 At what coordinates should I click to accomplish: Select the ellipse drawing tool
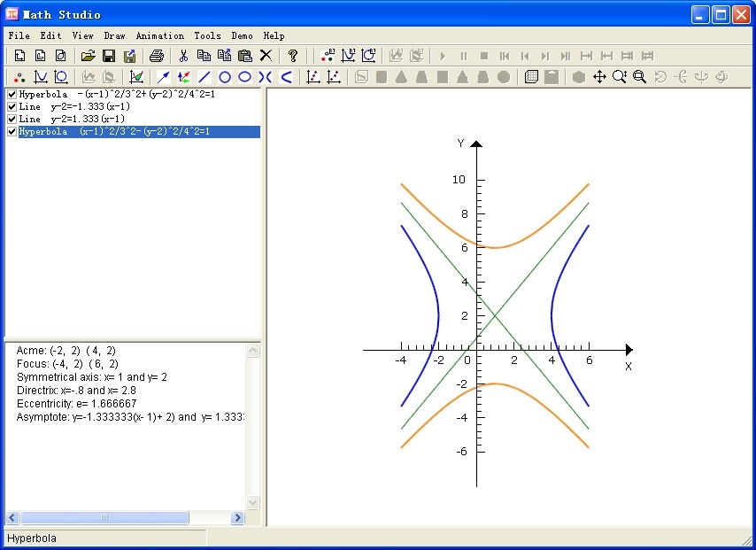point(245,77)
